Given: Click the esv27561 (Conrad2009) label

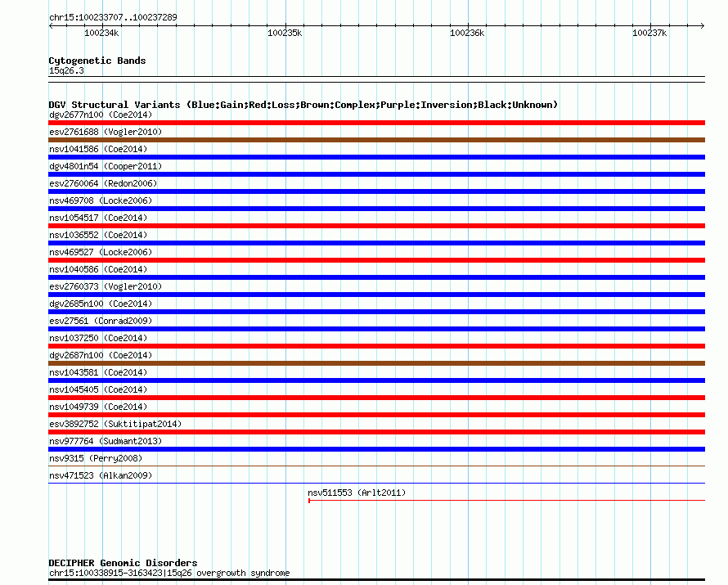Looking at the screenshot, I should 101,321.
